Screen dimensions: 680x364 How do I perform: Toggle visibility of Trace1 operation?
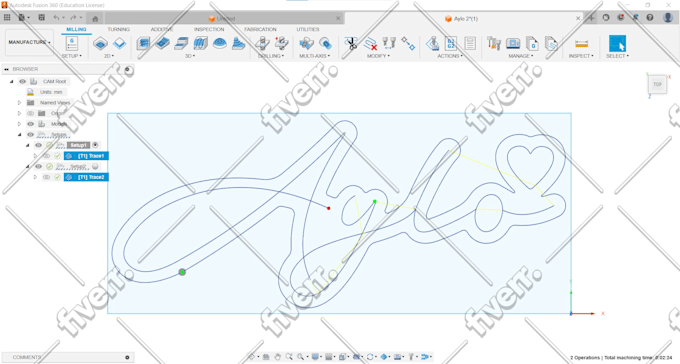point(46,156)
